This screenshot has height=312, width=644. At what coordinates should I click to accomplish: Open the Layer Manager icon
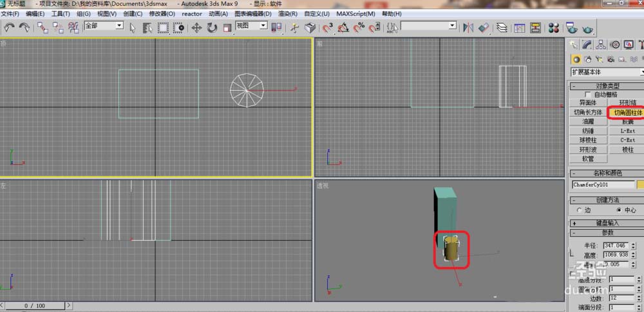[502, 28]
